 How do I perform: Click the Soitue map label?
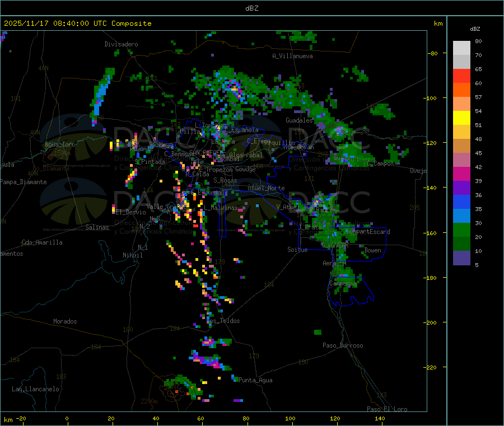click(x=297, y=250)
